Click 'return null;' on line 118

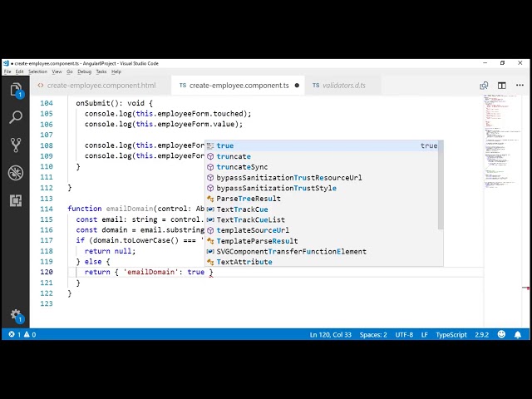(110, 251)
